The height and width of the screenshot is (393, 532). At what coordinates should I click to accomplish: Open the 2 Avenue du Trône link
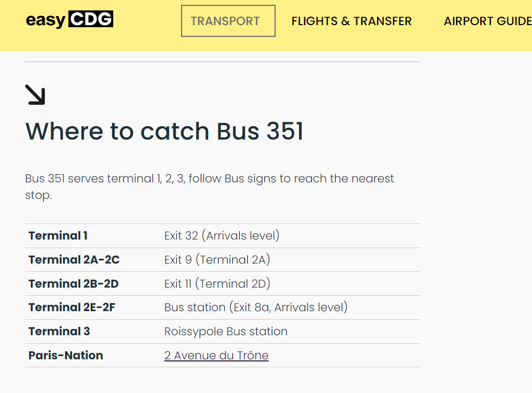tap(216, 355)
